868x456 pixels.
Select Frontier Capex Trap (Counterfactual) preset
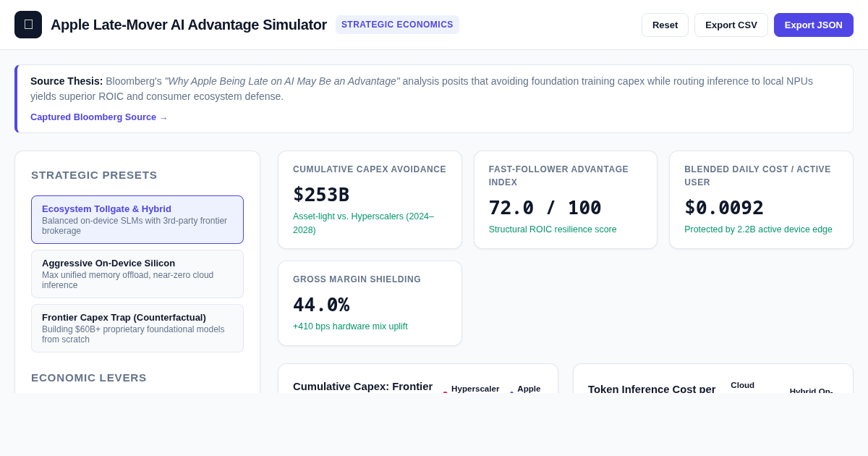pos(137,328)
